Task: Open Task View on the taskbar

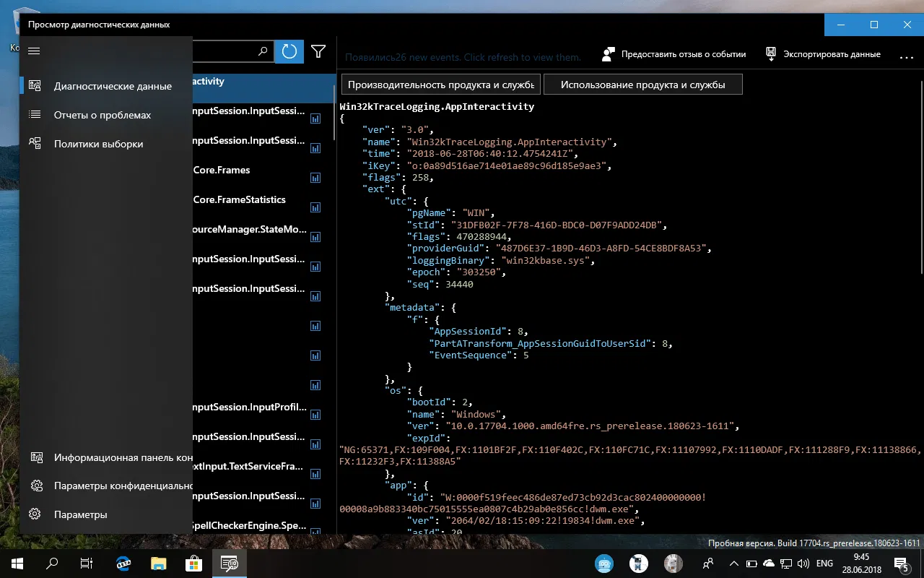Action: click(x=86, y=563)
